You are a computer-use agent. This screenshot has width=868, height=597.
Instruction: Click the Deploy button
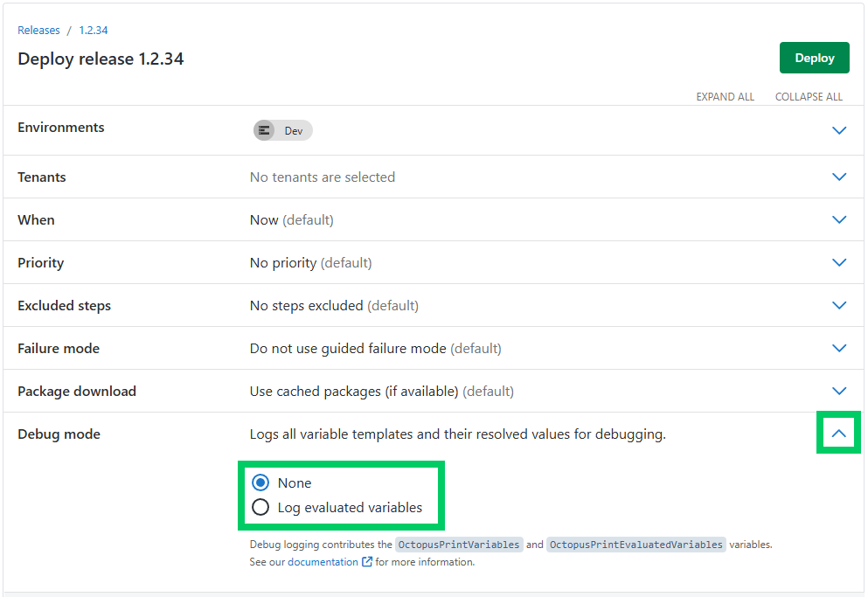814,58
